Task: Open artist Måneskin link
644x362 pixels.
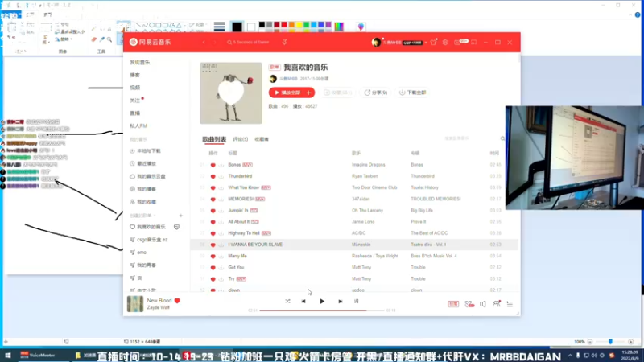Action: pos(361,245)
